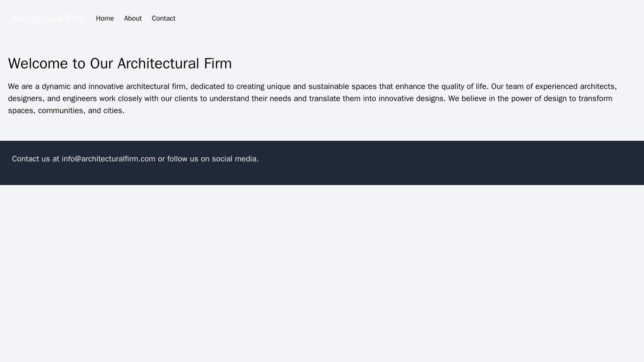Select the Contact item at navbar end
Screen dimensions: 644x362
[x=163, y=18]
